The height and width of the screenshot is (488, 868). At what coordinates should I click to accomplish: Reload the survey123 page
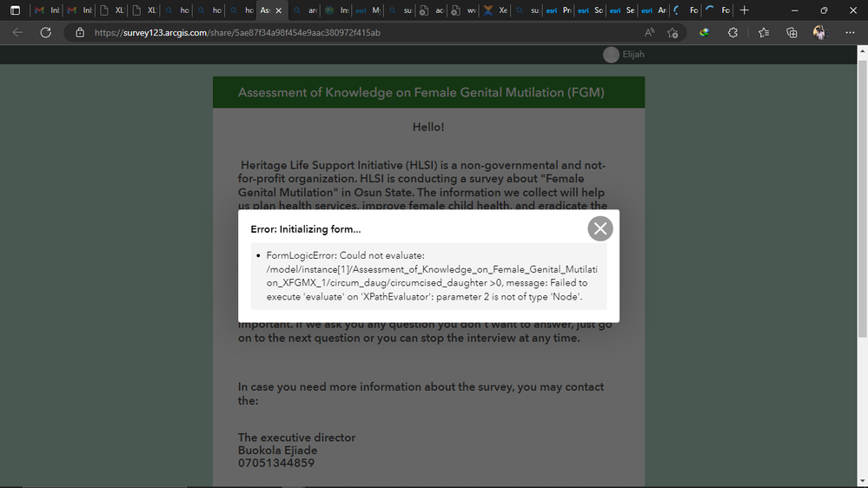45,33
